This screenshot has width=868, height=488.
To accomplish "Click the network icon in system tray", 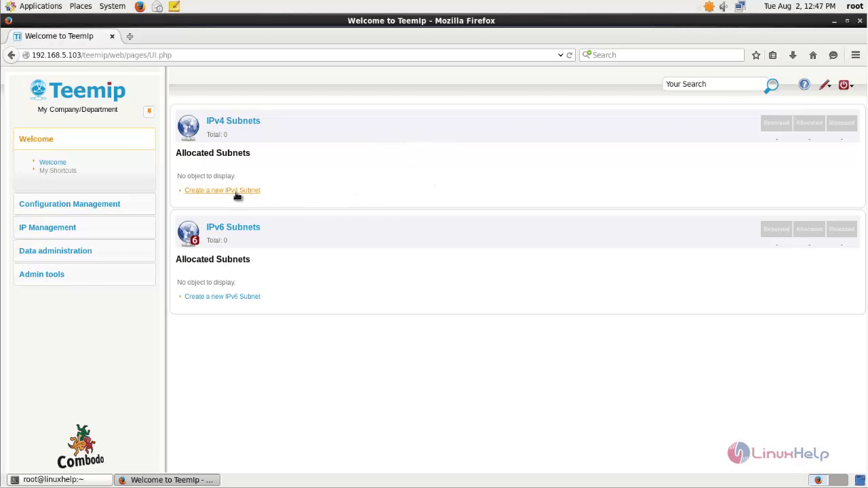I will tap(740, 6).
